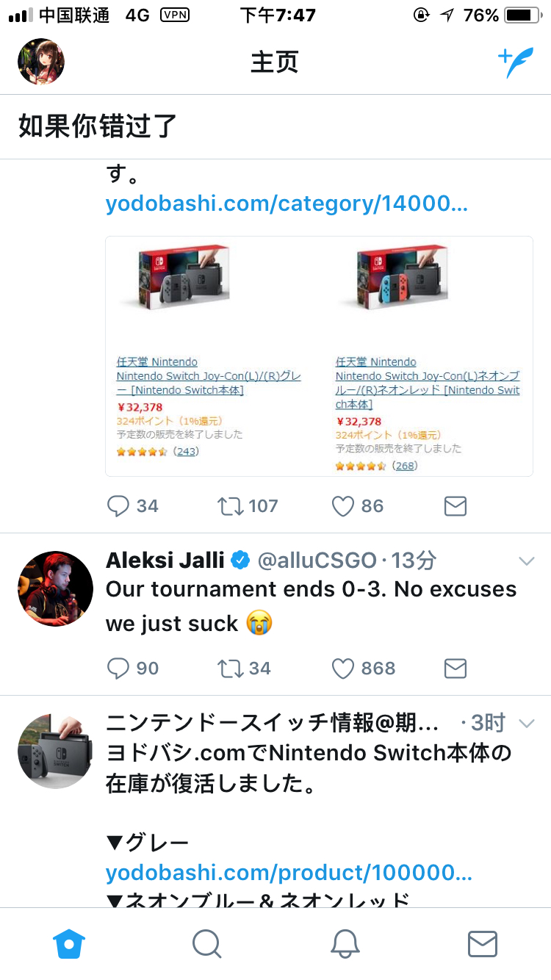View the Nintendo Switch product card image
The height and width of the screenshot is (980, 551).
(319, 356)
